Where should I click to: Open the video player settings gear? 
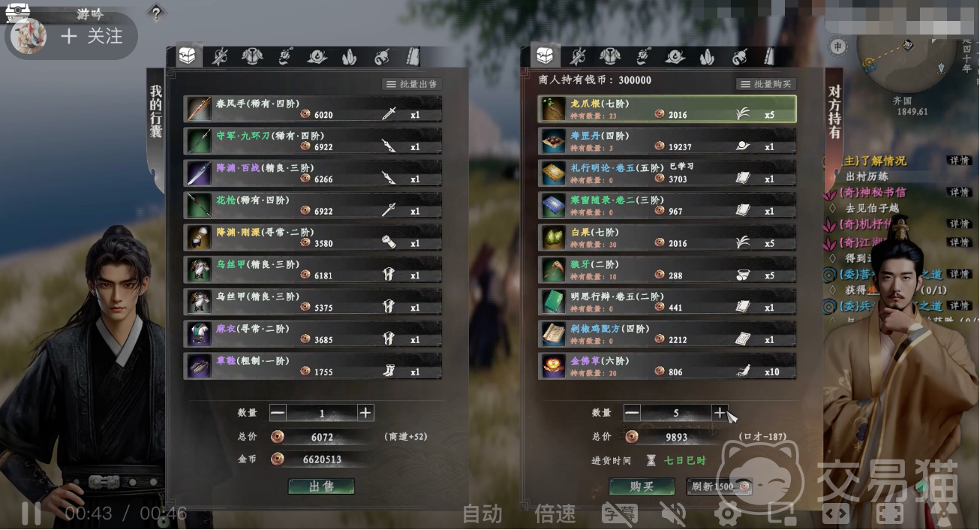pos(727,513)
